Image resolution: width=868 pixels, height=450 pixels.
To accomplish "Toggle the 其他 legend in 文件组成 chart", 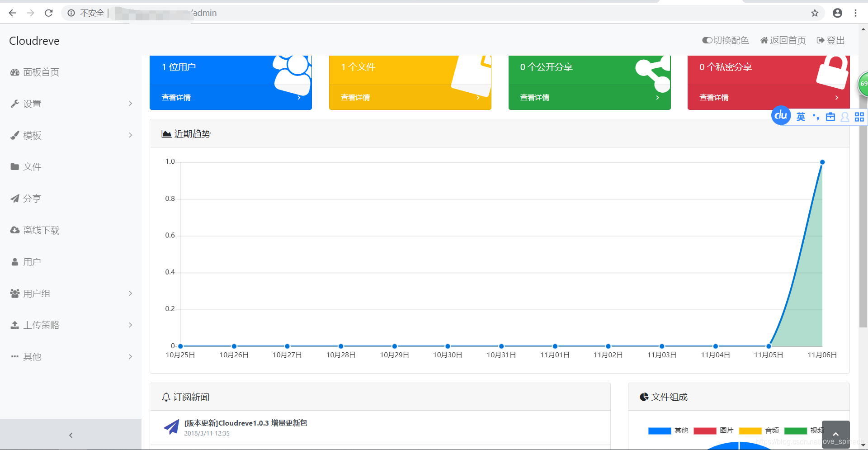I will (x=668, y=431).
